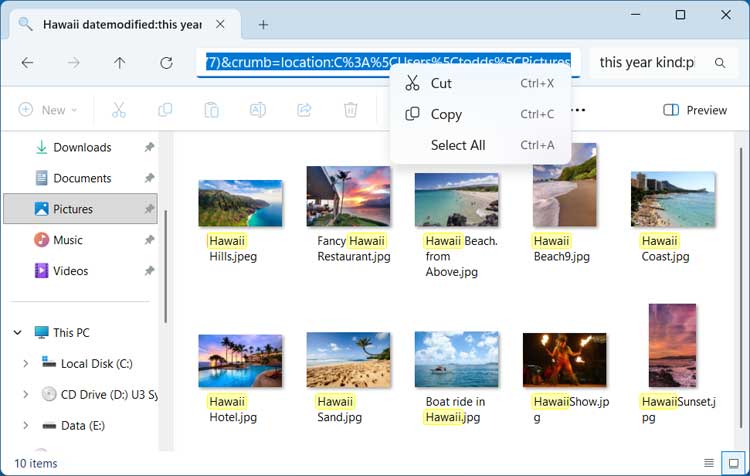Unpin Videos using its pin icon
750x476 pixels.
(149, 271)
